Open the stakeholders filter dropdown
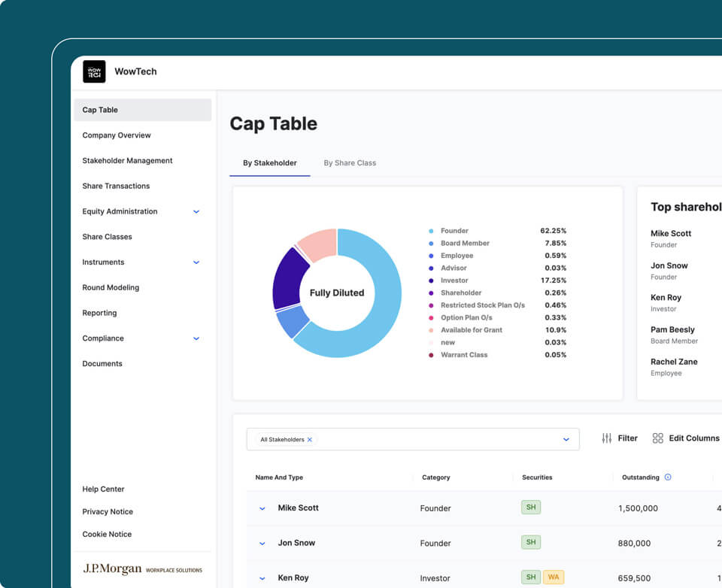Screen dimensions: 722x588 click(x=566, y=439)
